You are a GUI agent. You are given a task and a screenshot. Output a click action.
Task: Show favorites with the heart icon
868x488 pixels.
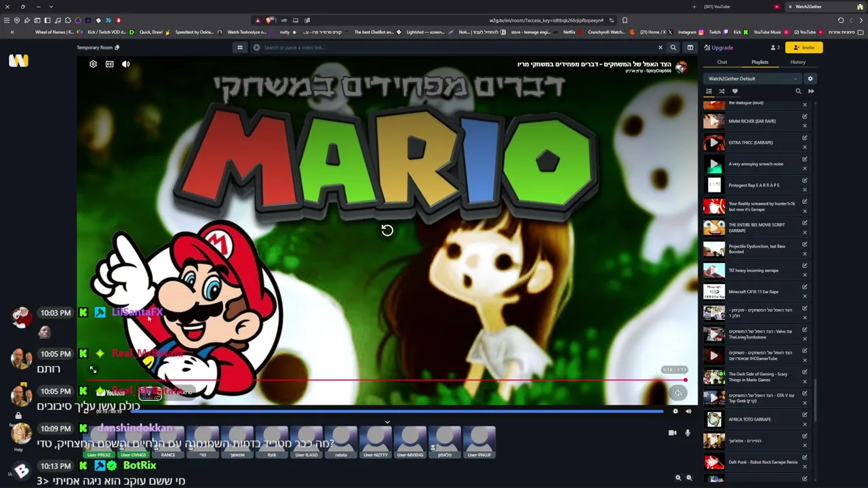tap(734, 91)
